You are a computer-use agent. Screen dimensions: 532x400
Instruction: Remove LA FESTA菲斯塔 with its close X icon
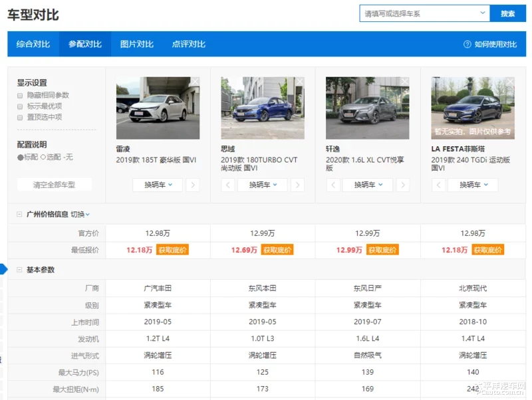[510, 82]
